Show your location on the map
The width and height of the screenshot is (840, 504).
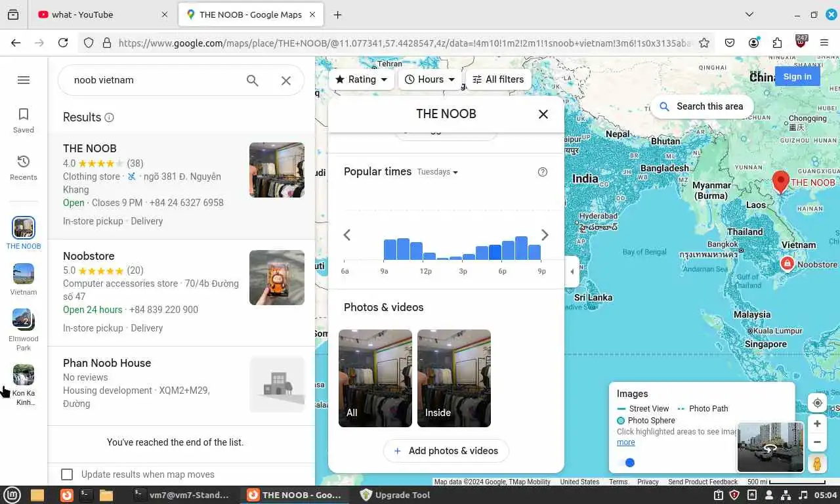click(x=817, y=403)
